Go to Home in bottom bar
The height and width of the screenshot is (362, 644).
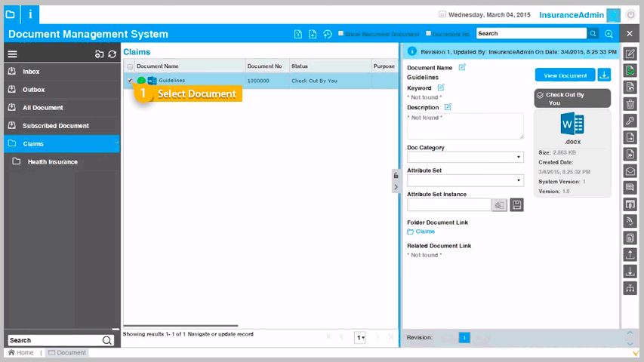21,352
